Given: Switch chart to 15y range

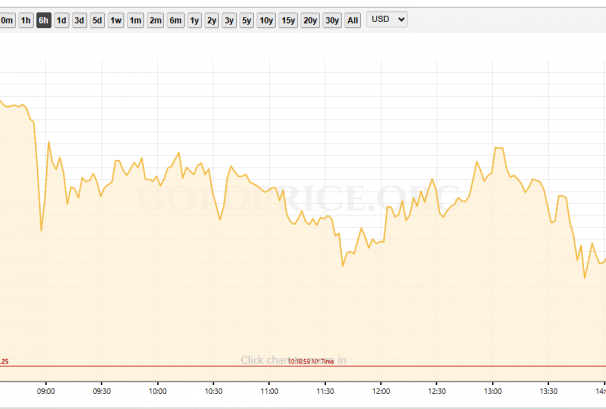Looking at the screenshot, I should [288, 20].
